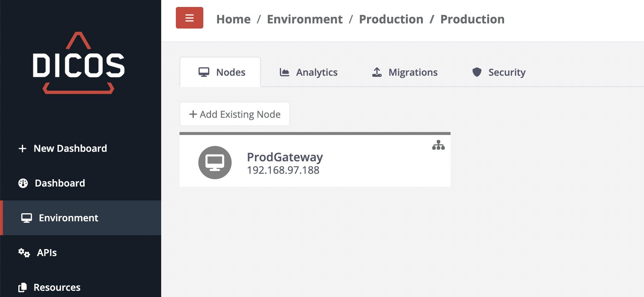The width and height of the screenshot is (644, 297).
Task: Open the Security tab
Action: click(x=499, y=72)
